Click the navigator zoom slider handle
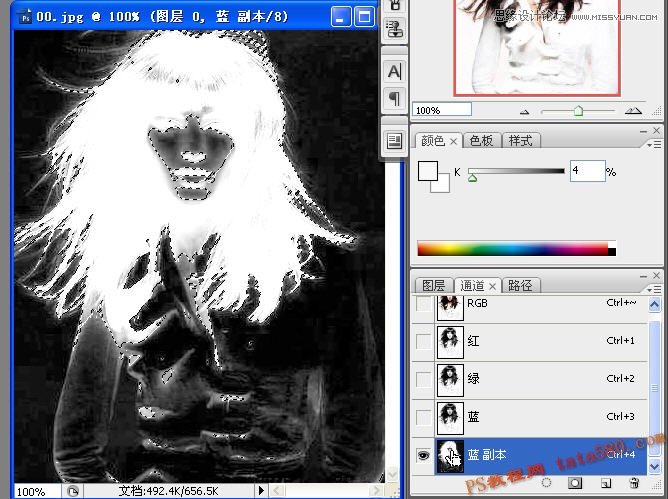This screenshot has width=668, height=499. click(x=578, y=111)
